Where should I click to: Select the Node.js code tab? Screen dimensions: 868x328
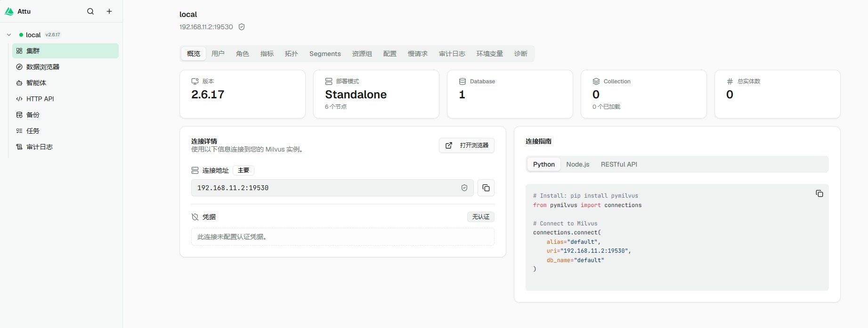(x=578, y=164)
